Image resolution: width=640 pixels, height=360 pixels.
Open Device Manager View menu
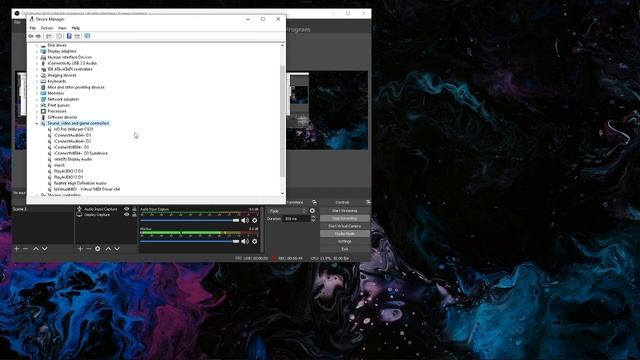62,28
